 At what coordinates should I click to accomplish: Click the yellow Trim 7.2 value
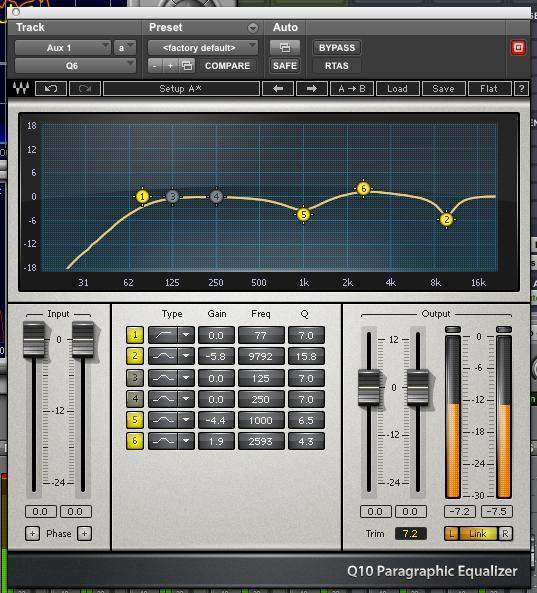[x=410, y=534]
